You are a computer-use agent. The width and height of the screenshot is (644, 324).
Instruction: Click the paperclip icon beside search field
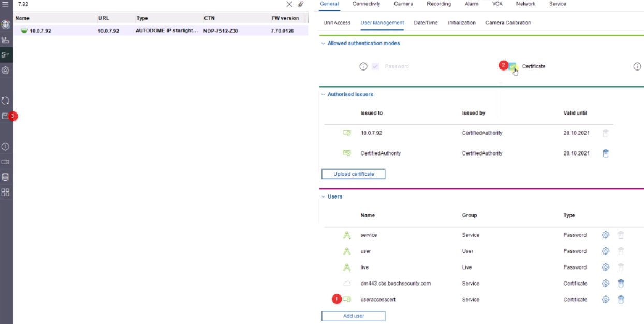(301, 4)
